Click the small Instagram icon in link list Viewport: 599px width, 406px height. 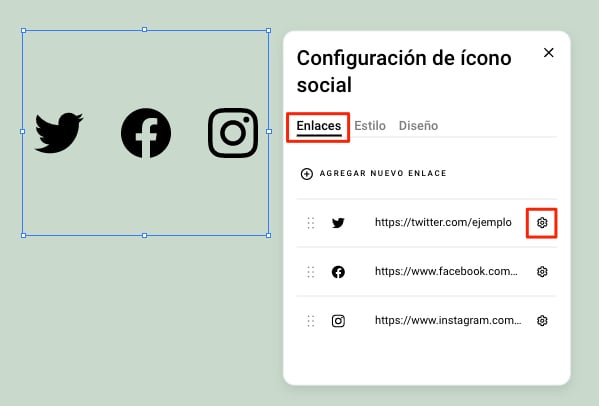[x=338, y=321]
